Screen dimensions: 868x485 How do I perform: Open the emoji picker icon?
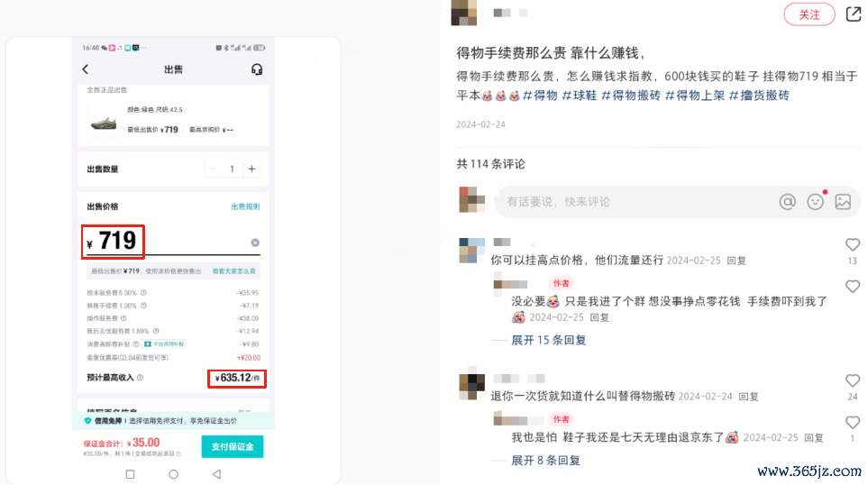point(815,202)
